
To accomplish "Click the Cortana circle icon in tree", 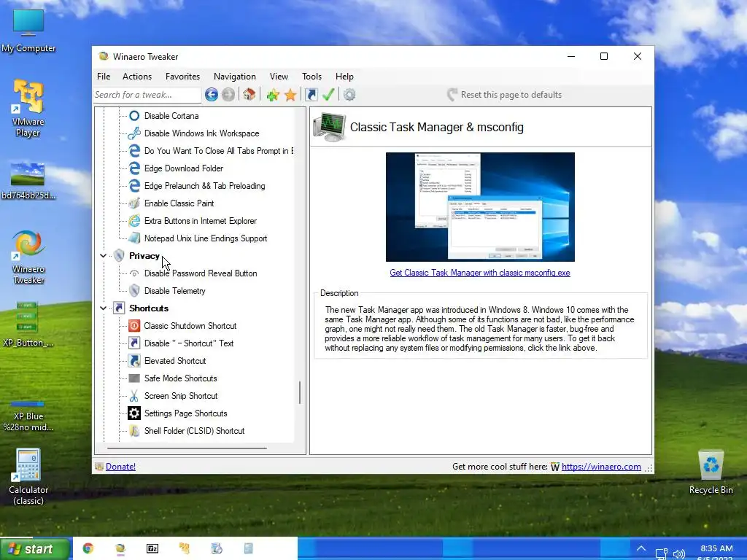I will [134, 116].
